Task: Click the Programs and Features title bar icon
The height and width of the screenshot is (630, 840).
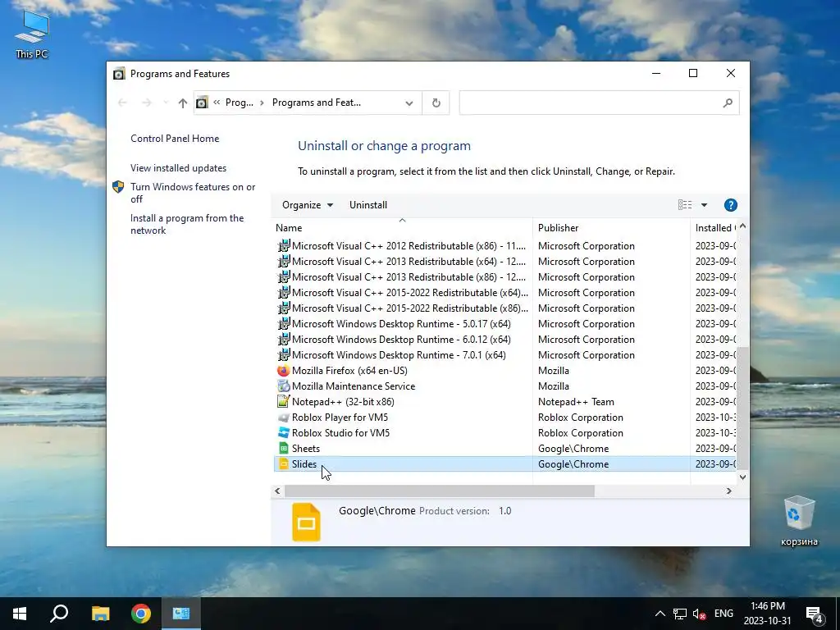Action: (x=119, y=74)
